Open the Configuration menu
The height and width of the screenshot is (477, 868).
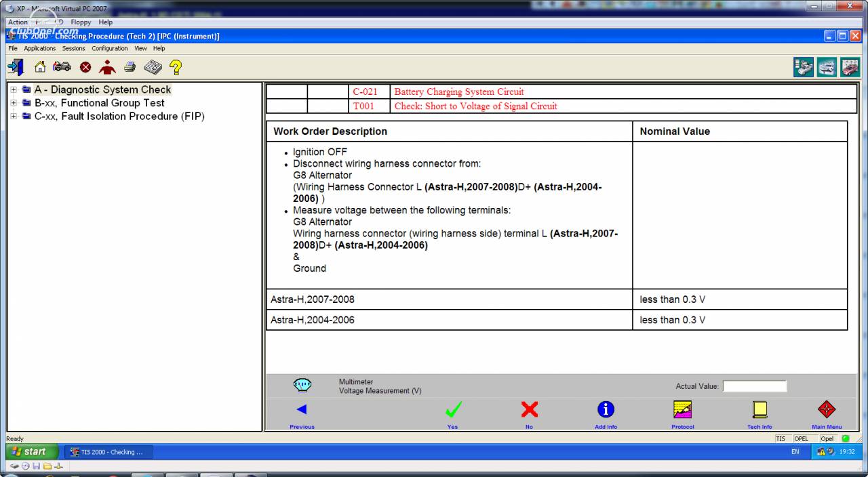tap(110, 49)
